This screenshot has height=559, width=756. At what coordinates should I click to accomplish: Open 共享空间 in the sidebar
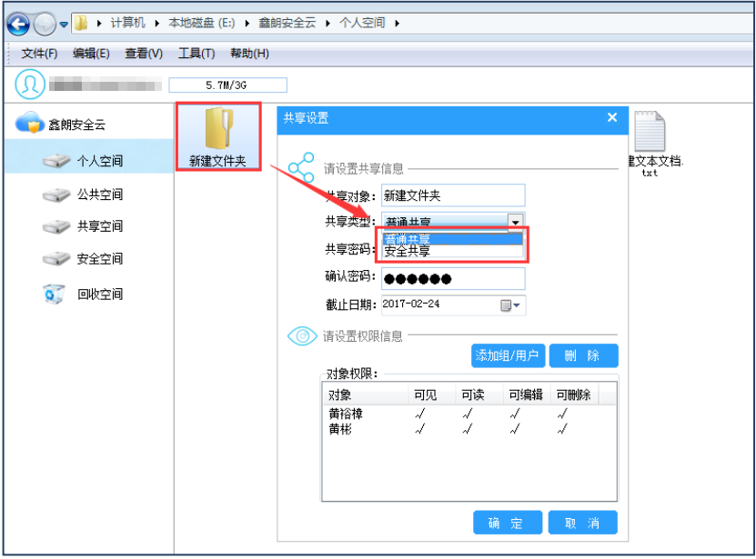coord(100,226)
